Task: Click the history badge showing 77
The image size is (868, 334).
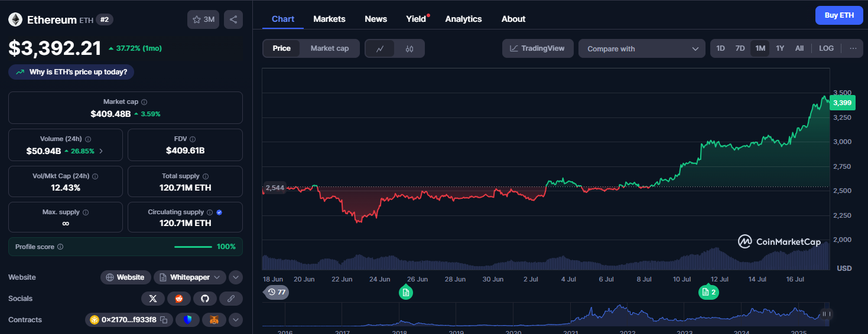Action: (x=276, y=292)
